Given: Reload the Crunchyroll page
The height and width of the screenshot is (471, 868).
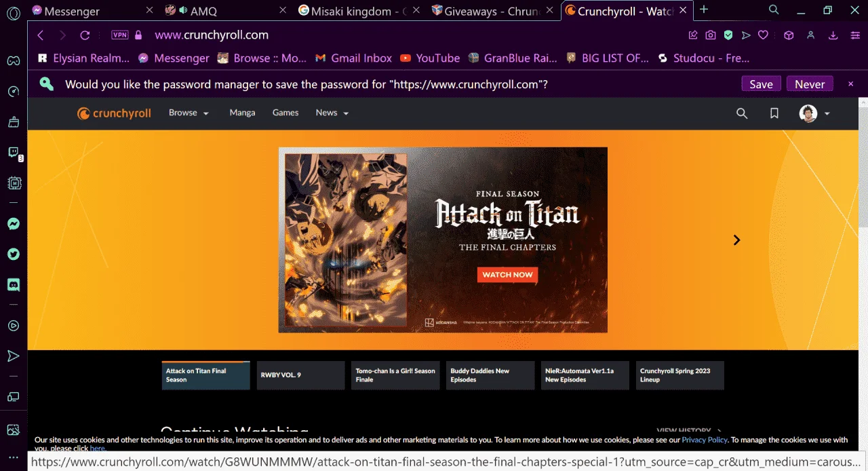Looking at the screenshot, I should click(x=85, y=35).
